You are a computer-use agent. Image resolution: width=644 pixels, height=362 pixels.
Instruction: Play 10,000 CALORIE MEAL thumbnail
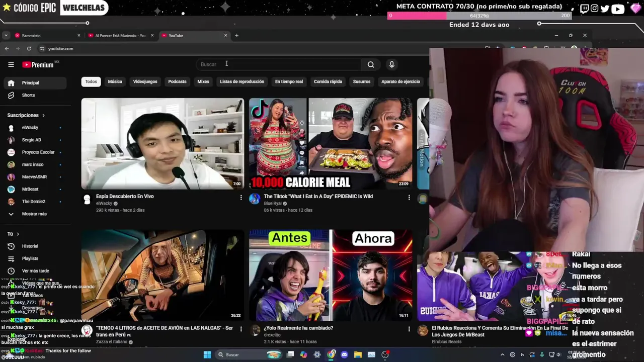coord(331,143)
